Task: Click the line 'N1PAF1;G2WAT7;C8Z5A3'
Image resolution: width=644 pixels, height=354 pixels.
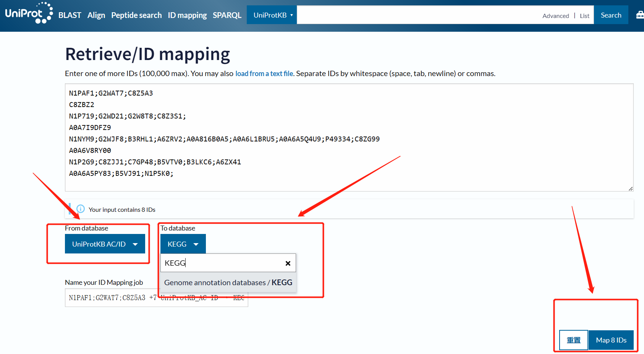Action: [x=111, y=93]
